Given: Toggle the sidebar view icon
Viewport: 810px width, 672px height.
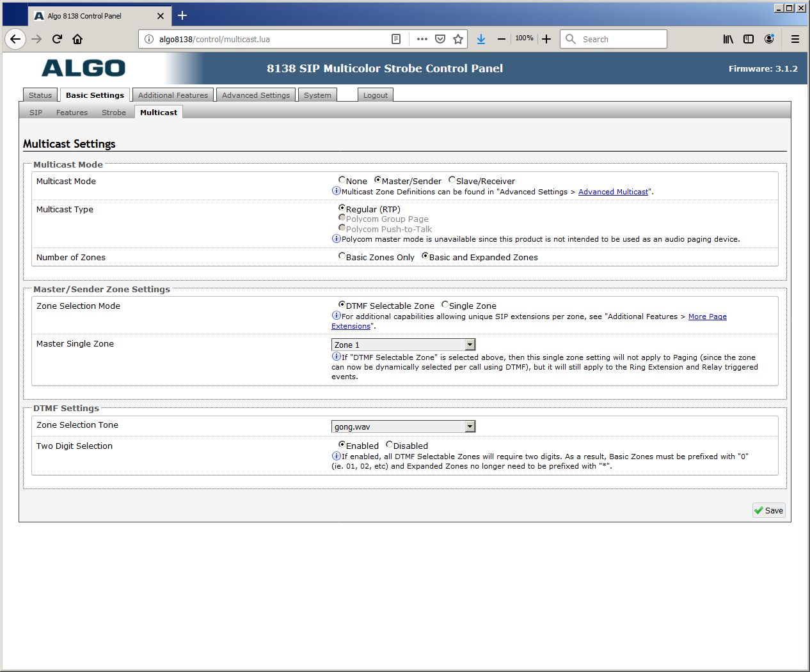Looking at the screenshot, I should [x=749, y=39].
